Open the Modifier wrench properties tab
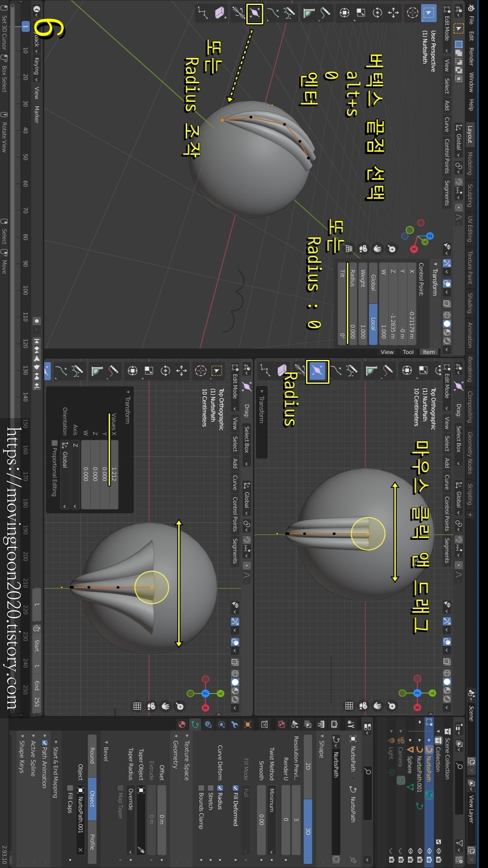The image size is (488, 868). coord(235,724)
